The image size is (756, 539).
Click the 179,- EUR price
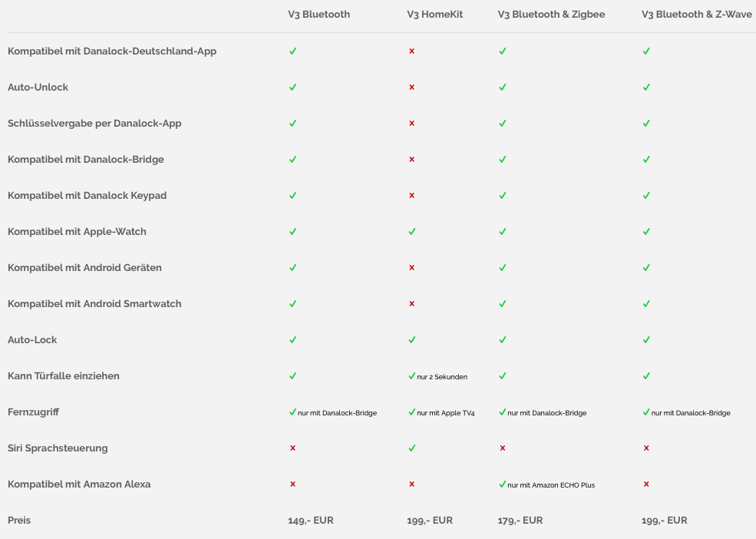pyautogui.click(x=520, y=521)
